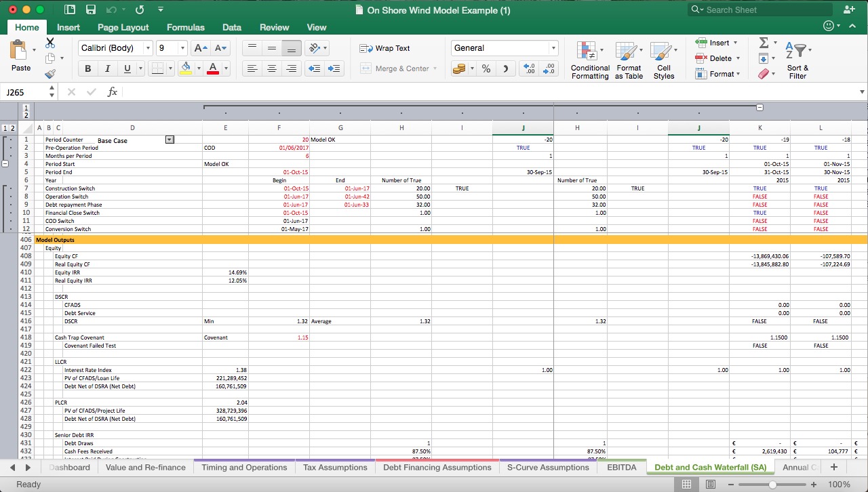Open Sort & Filter
868x492 pixels.
tap(798, 60)
